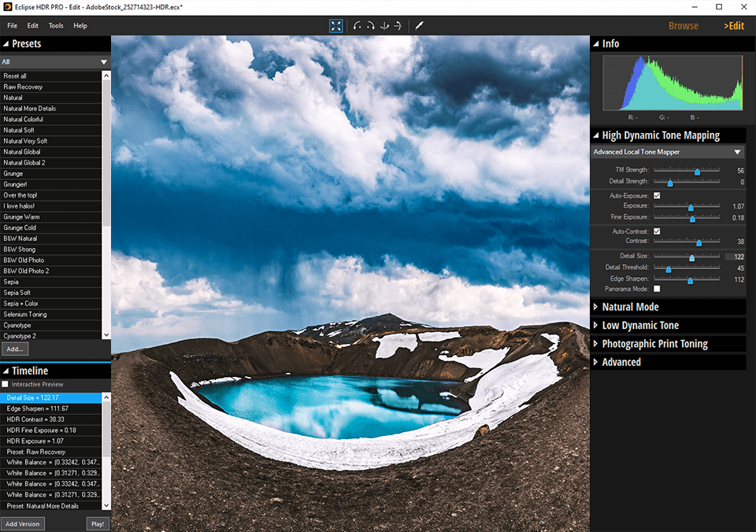Select the fit-to-screen zoom icon
Viewport: 756px width, 532px height.
coord(335,25)
